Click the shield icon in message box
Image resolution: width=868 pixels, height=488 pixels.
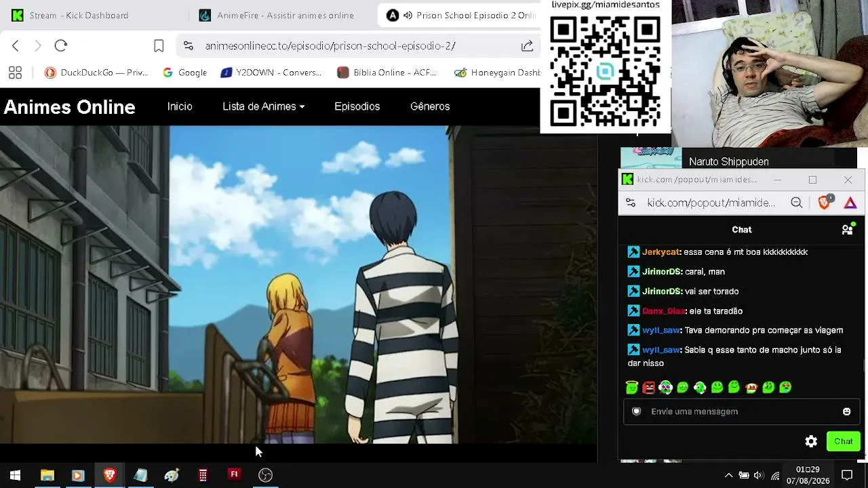click(x=636, y=411)
